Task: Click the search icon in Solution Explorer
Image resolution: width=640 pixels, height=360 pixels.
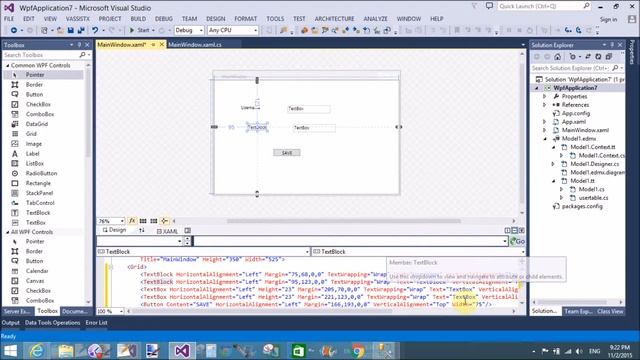Action: pos(615,68)
